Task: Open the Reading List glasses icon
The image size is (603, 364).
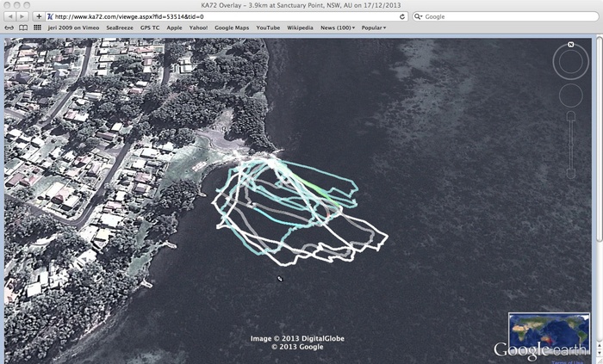Action: click(x=9, y=28)
